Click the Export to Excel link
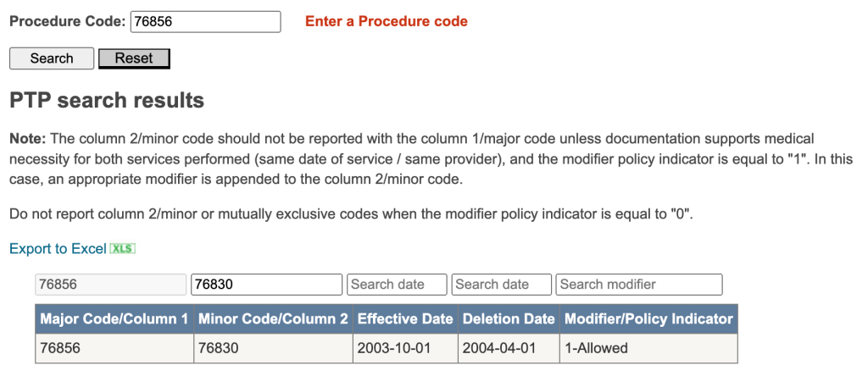 58,249
